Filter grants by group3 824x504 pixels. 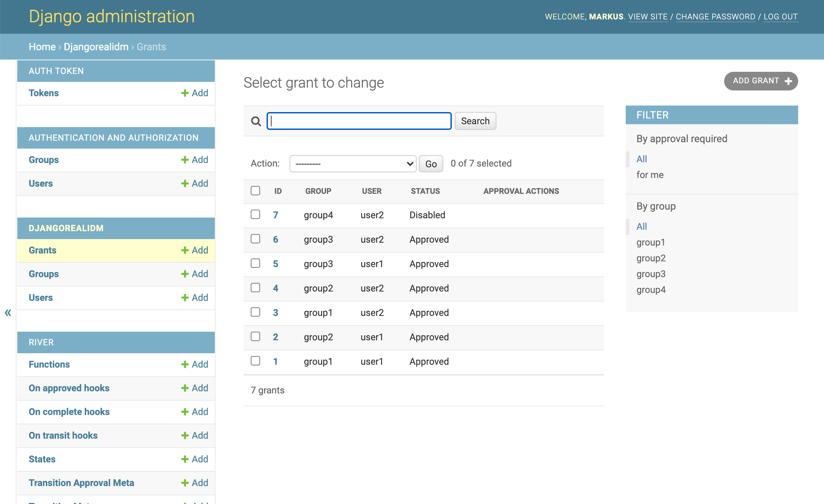pyautogui.click(x=651, y=274)
